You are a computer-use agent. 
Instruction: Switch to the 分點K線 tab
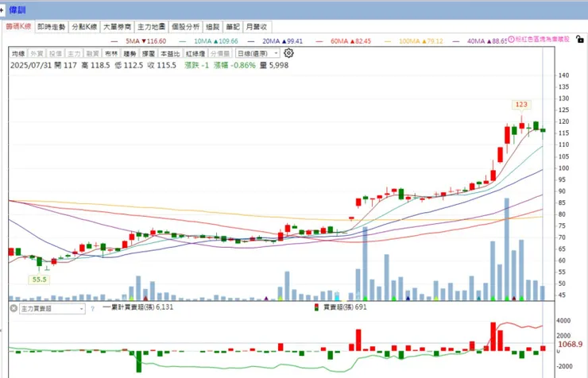[x=84, y=27]
